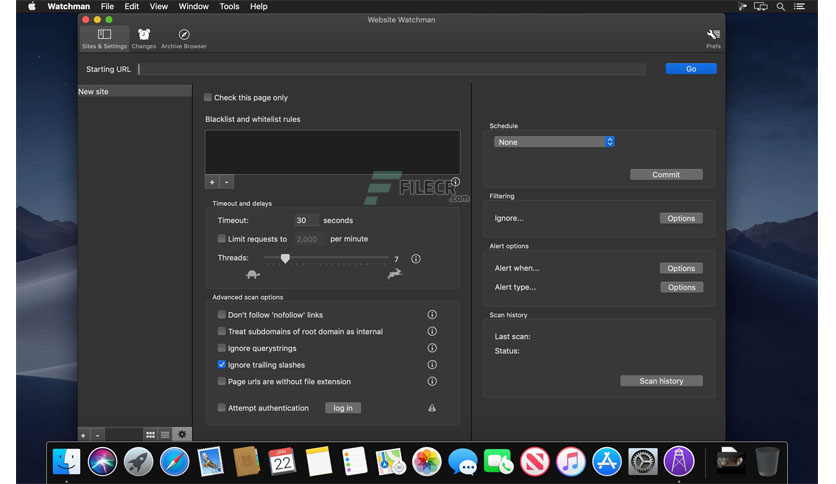Click the Timeout seconds field
Viewport: 836px width, 484px height.
pos(306,220)
